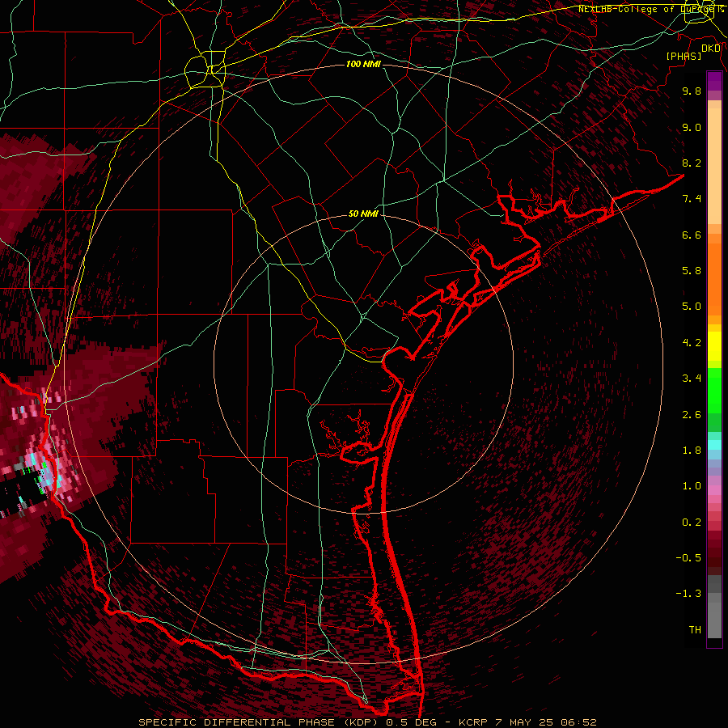Image resolution: width=728 pixels, height=728 pixels.
Task: Click the "6.6" scale value
Action: (x=692, y=235)
